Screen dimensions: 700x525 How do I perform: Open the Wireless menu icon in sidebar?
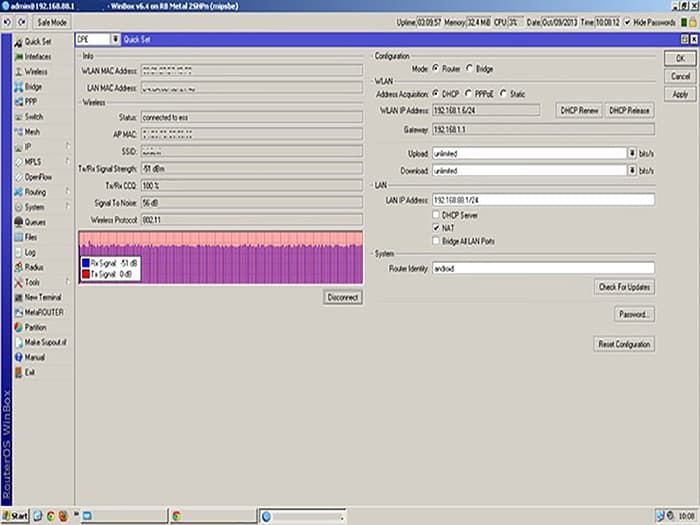[17, 72]
